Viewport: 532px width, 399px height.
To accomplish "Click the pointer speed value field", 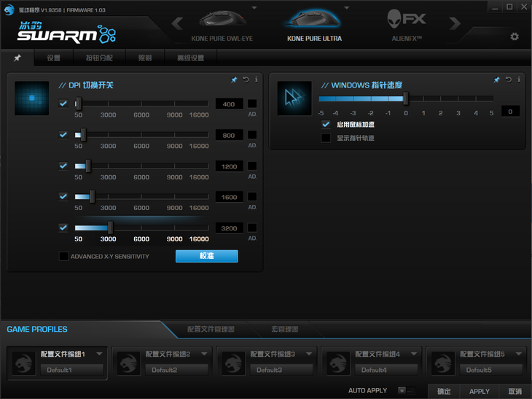I will click(510, 112).
